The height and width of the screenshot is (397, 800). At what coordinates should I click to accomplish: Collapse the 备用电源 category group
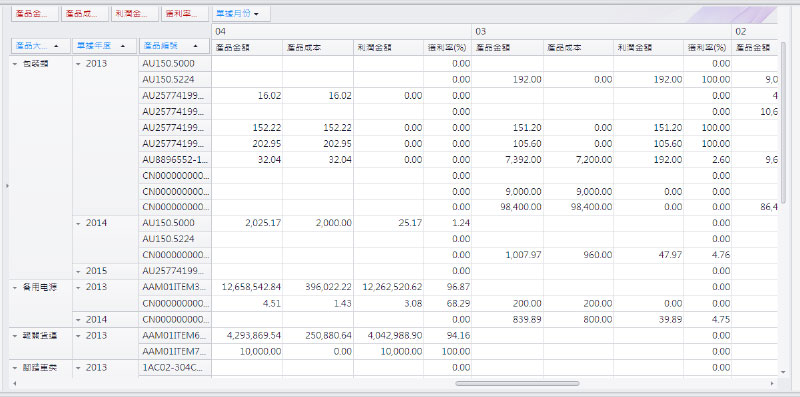(x=15, y=288)
